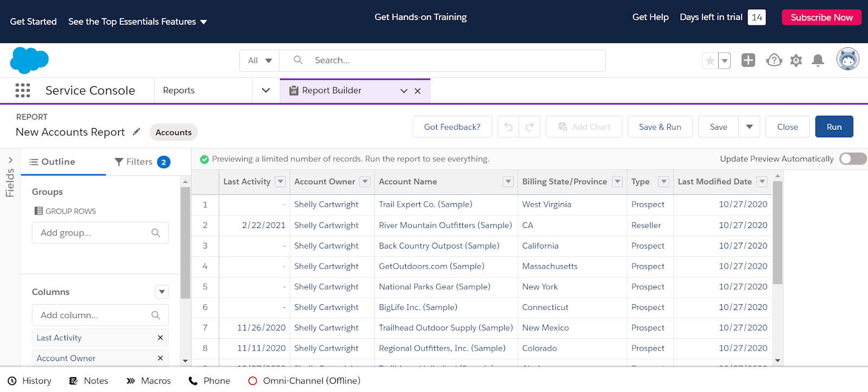The width and height of the screenshot is (868, 392).
Task: Remove the Account Owner column
Action: point(160,358)
